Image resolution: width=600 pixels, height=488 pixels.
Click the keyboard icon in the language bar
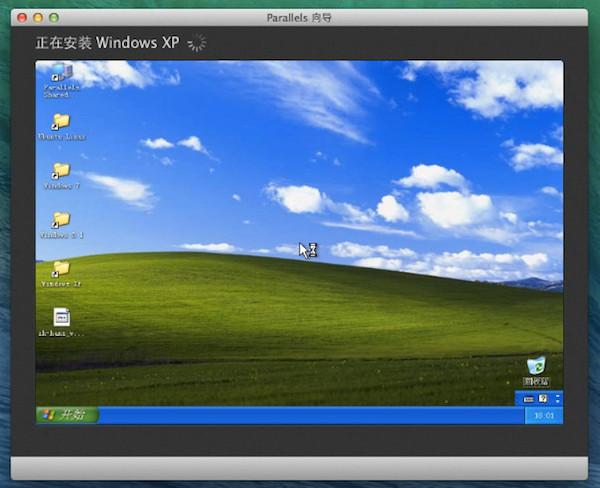pos(528,399)
